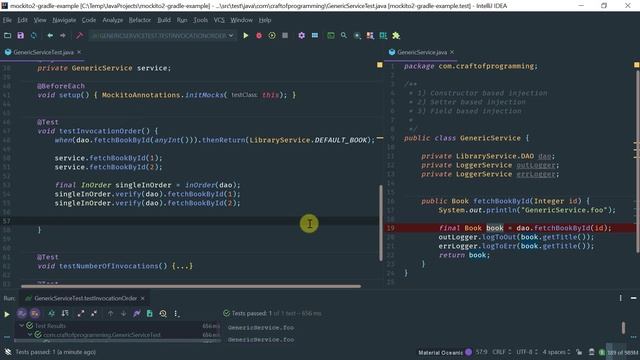Toggle read-only lock icon in status bar
The width and height of the screenshot is (640, 360).
(579, 352)
